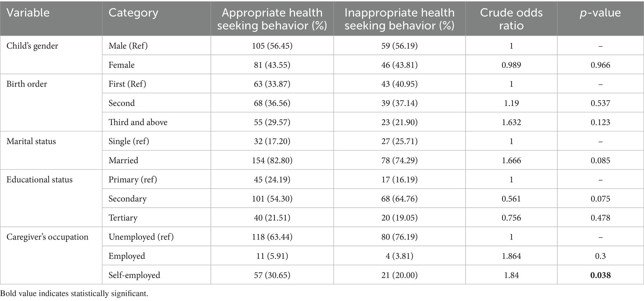The image size is (644, 301).
Task: Click the Category column header
Action: [133, 13]
